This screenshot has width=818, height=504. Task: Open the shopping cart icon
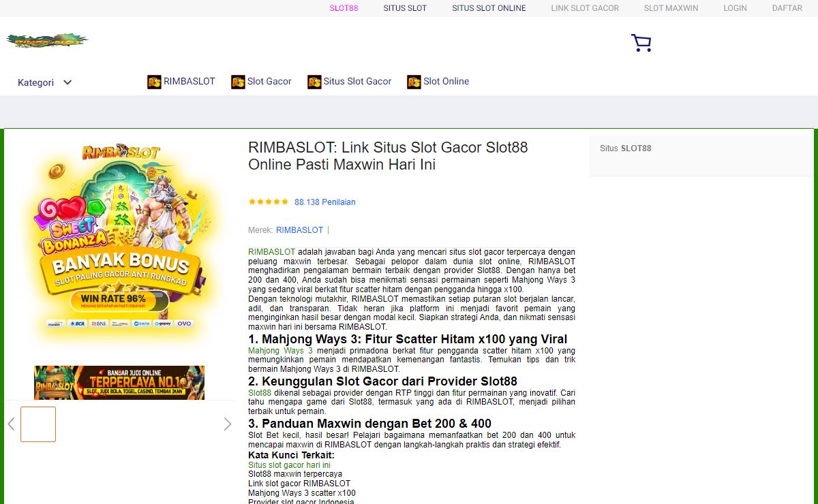coord(641,43)
